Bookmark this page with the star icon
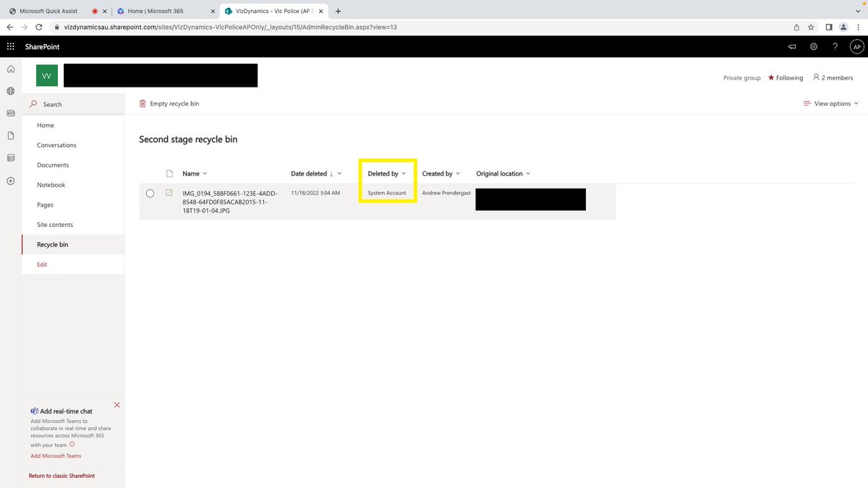 pos(811,27)
